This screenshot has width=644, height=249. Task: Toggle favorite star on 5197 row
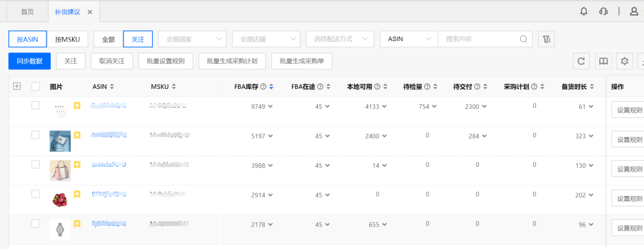pyautogui.click(x=77, y=135)
